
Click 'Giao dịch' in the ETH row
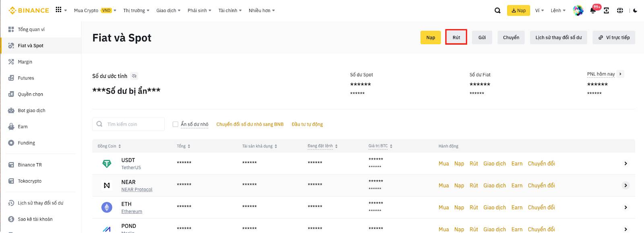tap(495, 207)
